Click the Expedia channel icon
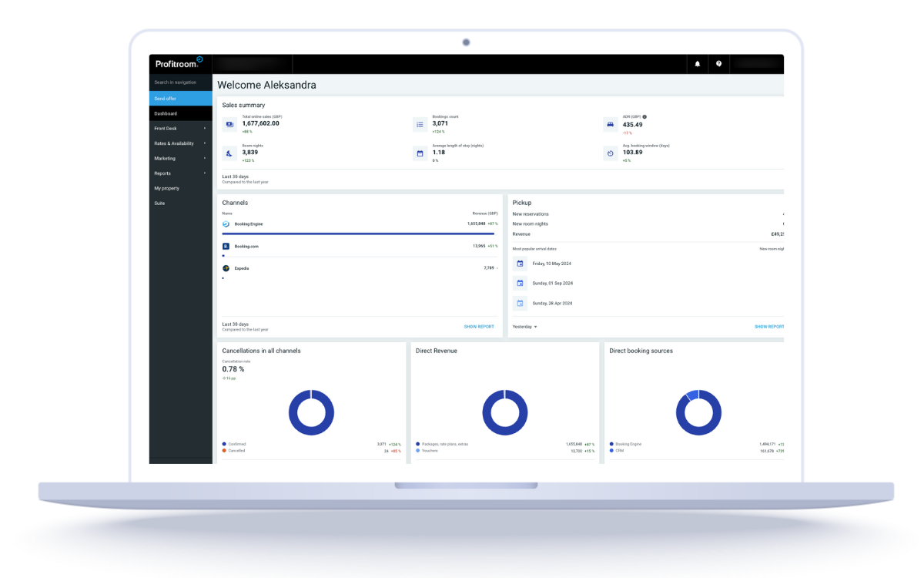The height and width of the screenshot is (578, 924). pos(226,268)
